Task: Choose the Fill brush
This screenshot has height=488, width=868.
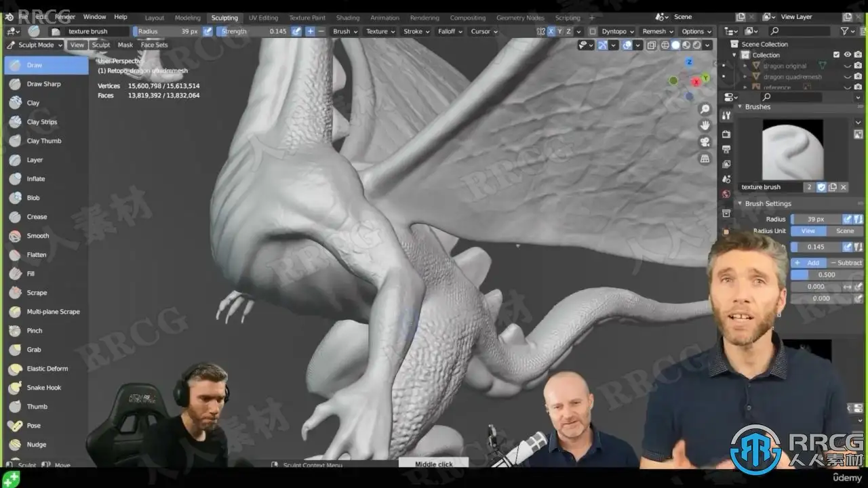Action: 46,274
